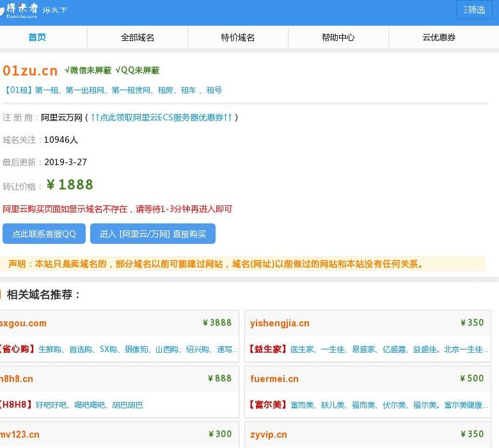Open sxgou.com domain link
The height and width of the screenshot is (448, 499).
23,323
